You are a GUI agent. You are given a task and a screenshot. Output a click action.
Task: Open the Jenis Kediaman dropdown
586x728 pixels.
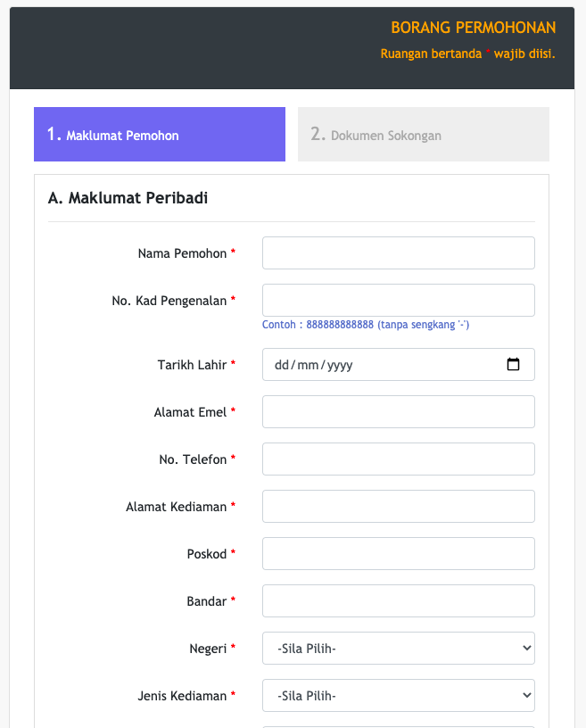coord(398,696)
